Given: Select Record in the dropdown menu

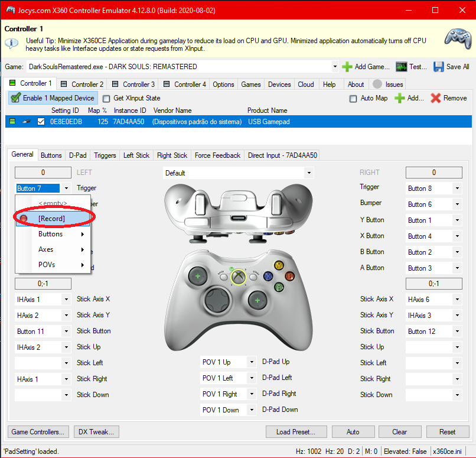Looking at the screenshot, I should tap(53, 219).
